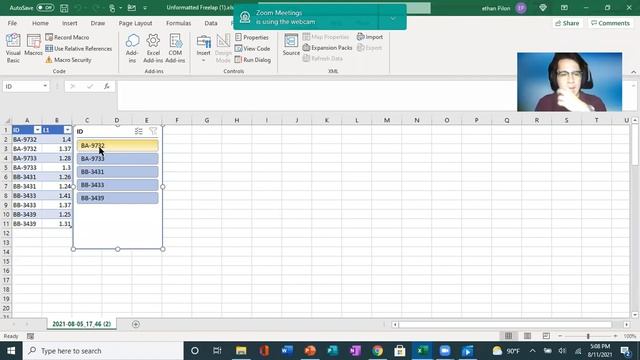Click the Save icon in title bar
640x360 pixels.
click(64, 8)
